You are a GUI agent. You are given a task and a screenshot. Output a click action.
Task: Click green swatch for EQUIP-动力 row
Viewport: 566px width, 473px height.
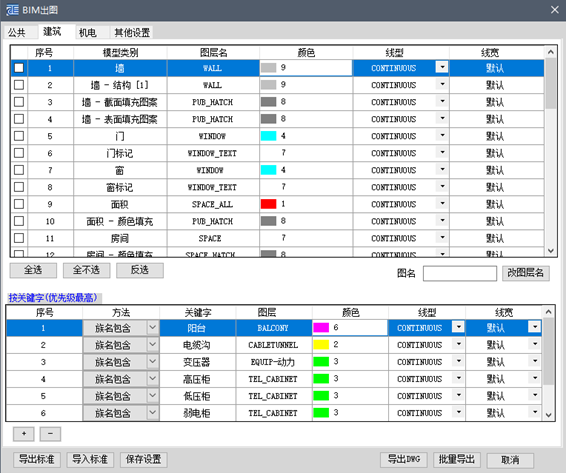(321, 362)
